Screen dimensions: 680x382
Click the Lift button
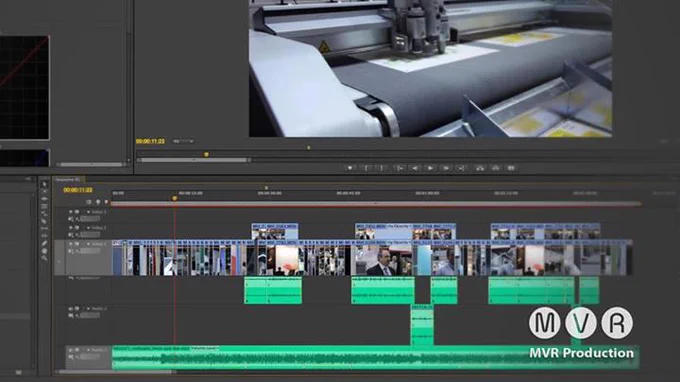pos(479,168)
